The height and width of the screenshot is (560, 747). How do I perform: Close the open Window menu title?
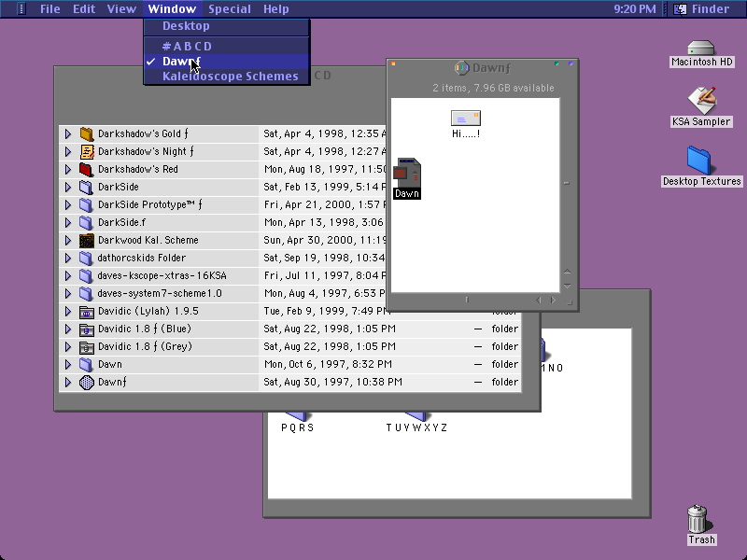pos(172,8)
